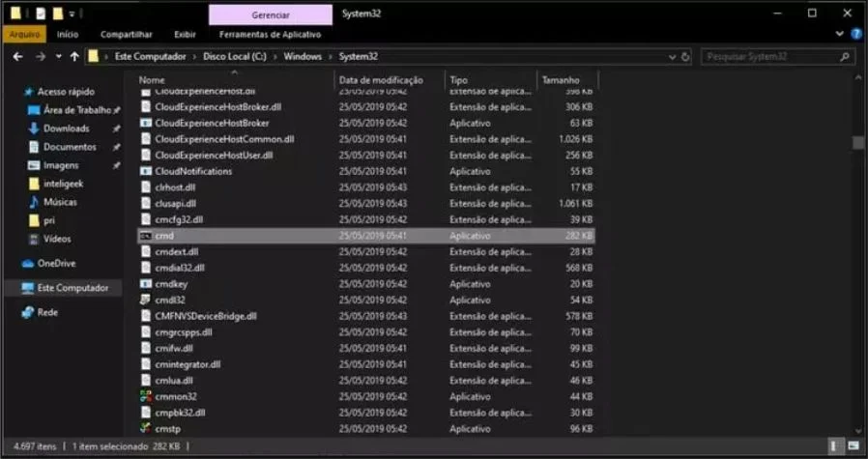Click the cmdext.dll file icon
The image size is (868, 459).
146,252
